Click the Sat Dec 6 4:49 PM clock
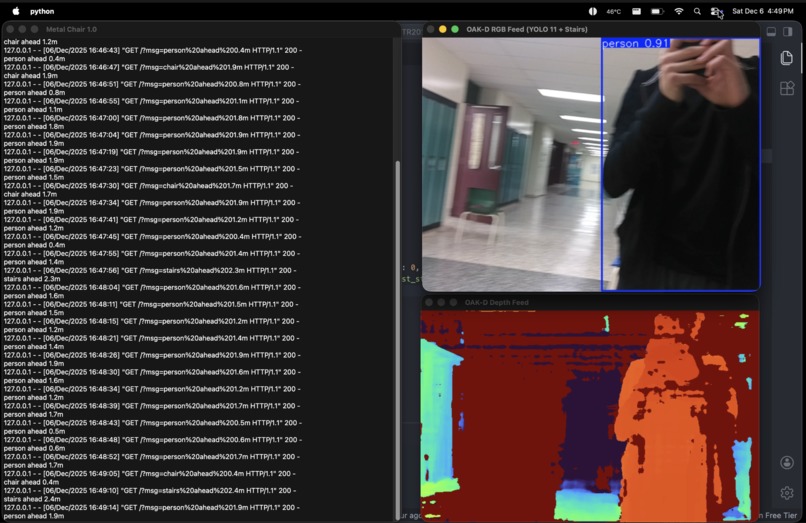Screen dimensions: 806x523 762,11
